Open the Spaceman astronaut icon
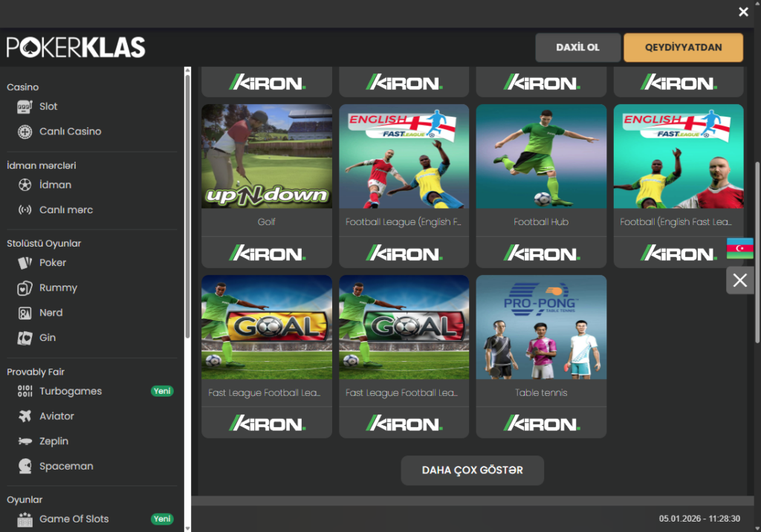761x532 pixels. pyautogui.click(x=25, y=467)
